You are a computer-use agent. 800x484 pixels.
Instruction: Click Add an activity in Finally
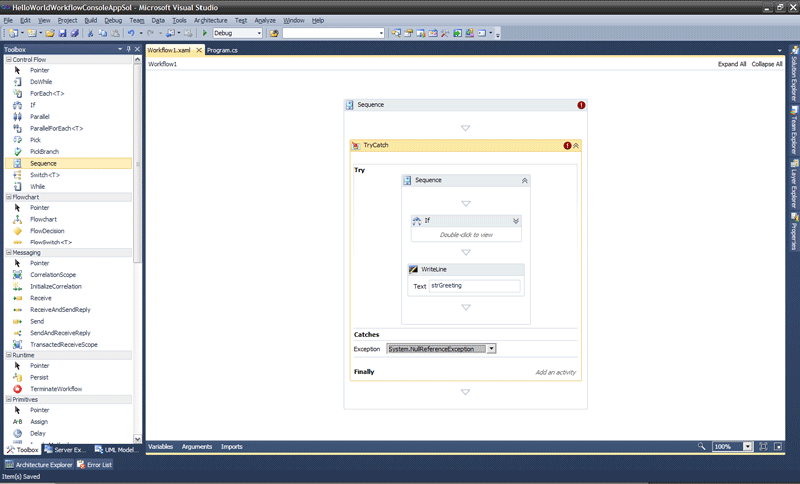(x=556, y=372)
